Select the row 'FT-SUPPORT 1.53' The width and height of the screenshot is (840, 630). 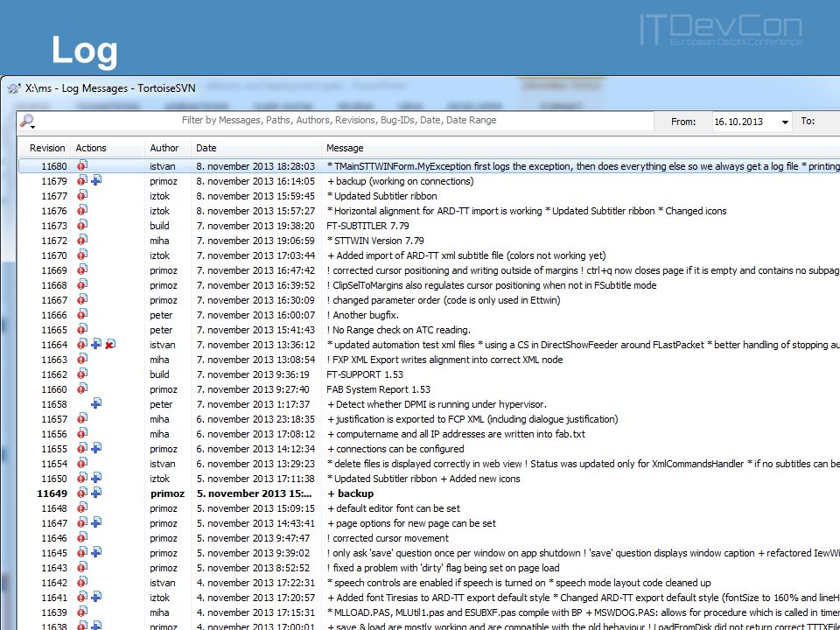[429, 374]
